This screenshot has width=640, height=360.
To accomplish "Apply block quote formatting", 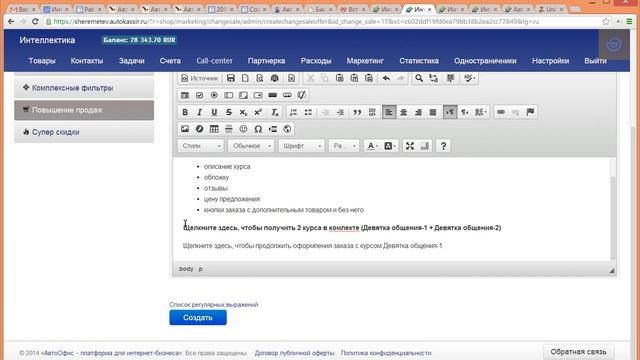I will [x=357, y=112].
